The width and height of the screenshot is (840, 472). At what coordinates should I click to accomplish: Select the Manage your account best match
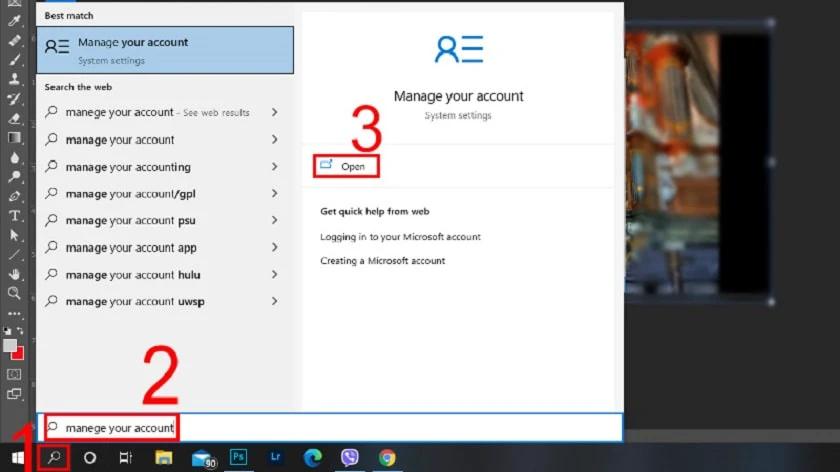[165, 50]
